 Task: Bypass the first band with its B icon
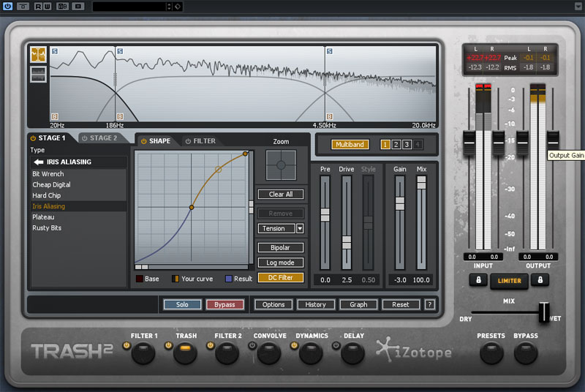pyautogui.click(x=55, y=116)
